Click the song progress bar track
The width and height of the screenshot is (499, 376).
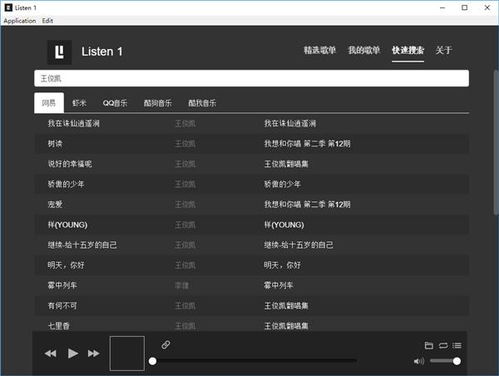255,361
